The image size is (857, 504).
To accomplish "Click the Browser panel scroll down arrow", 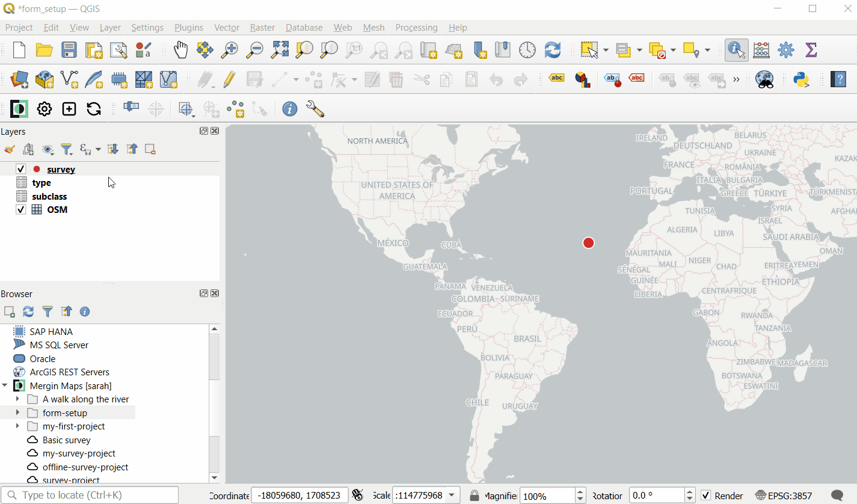I will pos(214,478).
